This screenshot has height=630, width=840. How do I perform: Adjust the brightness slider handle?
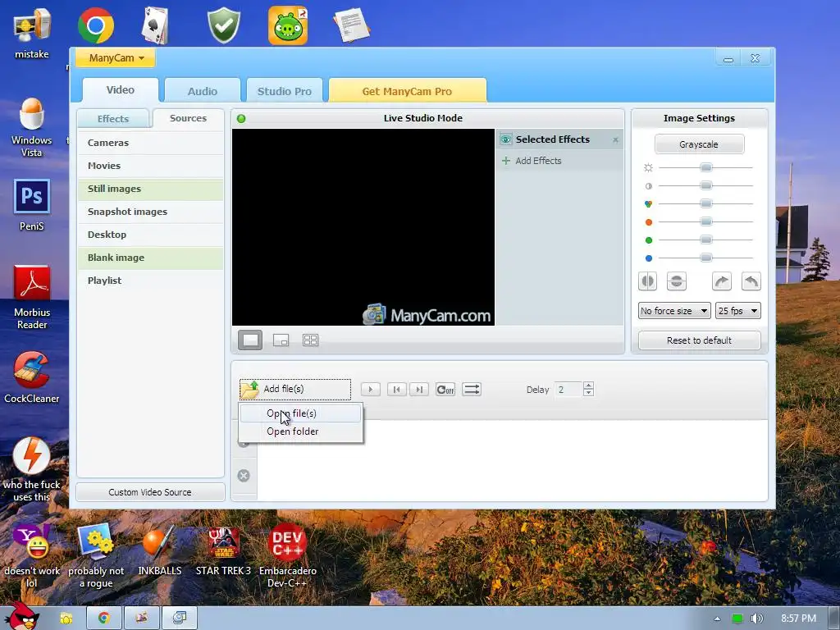[706, 167]
